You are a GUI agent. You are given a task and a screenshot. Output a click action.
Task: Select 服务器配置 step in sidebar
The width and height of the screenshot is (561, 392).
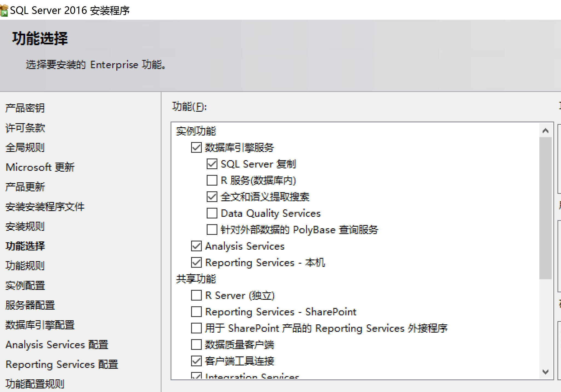(x=30, y=305)
